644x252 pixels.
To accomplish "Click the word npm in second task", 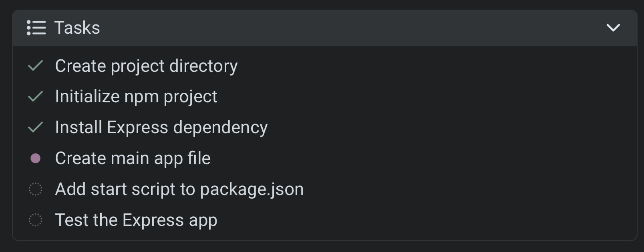I will pyautogui.click(x=141, y=97).
